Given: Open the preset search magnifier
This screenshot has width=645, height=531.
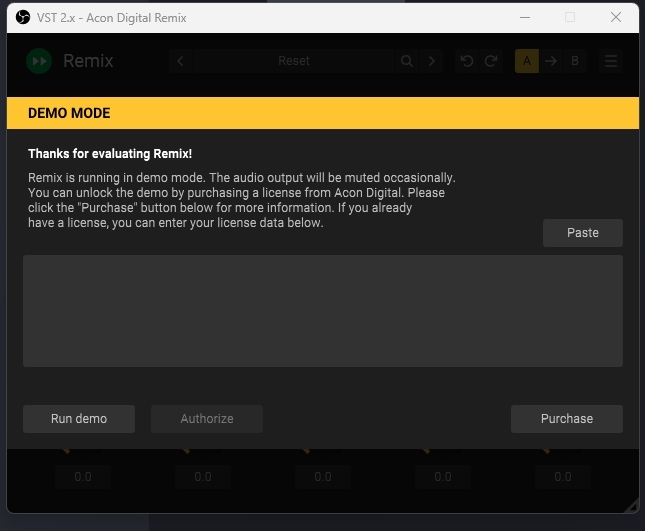Looking at the screenshot, I should (x=407, y=61).
